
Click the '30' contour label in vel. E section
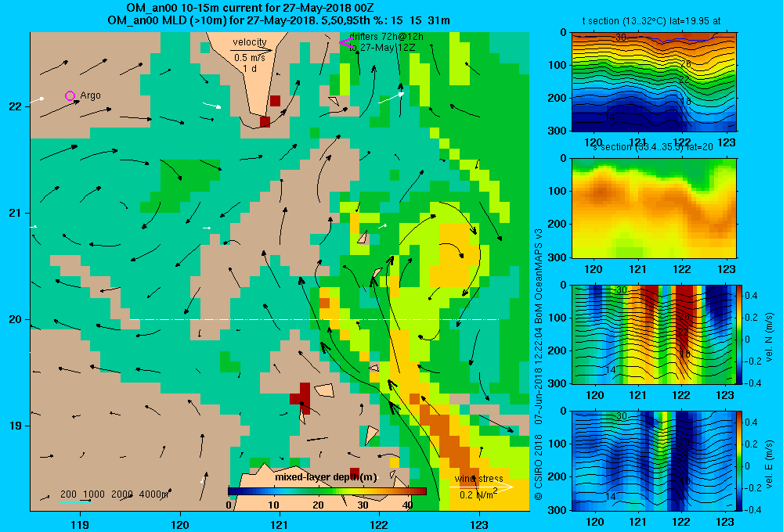621,416
